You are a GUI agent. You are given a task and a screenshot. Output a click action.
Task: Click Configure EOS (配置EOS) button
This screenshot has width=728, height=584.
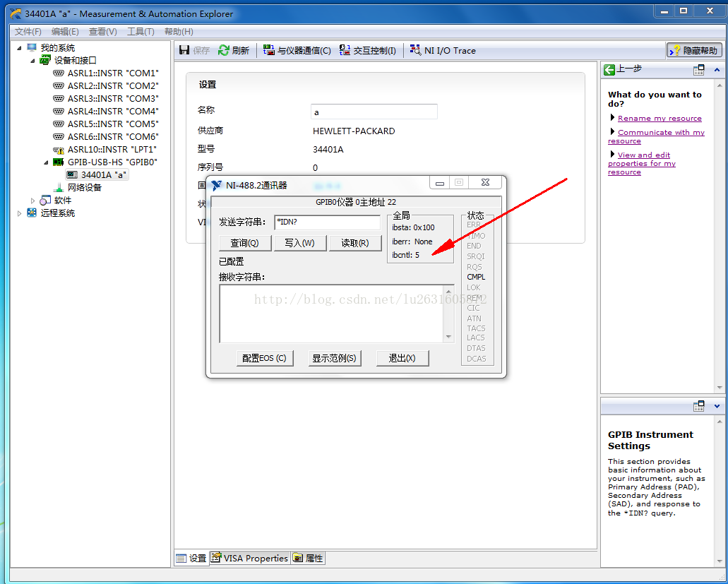point(265,358)
